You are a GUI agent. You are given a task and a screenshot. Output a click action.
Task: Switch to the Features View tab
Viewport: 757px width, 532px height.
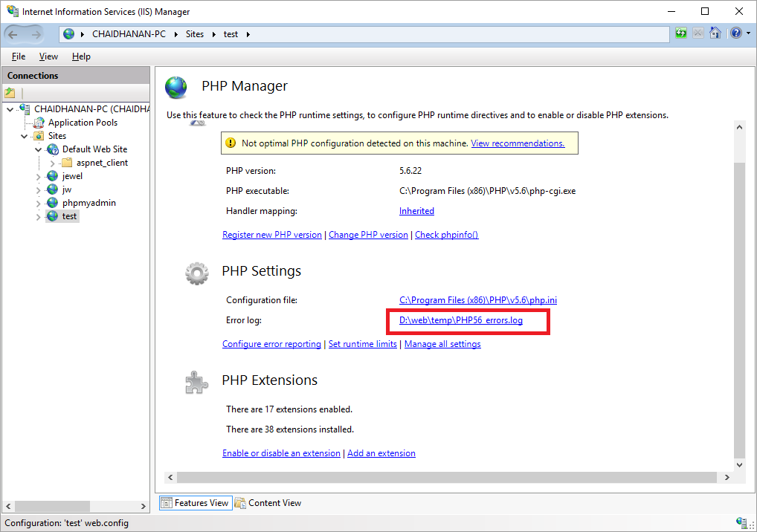pos(196,502)
